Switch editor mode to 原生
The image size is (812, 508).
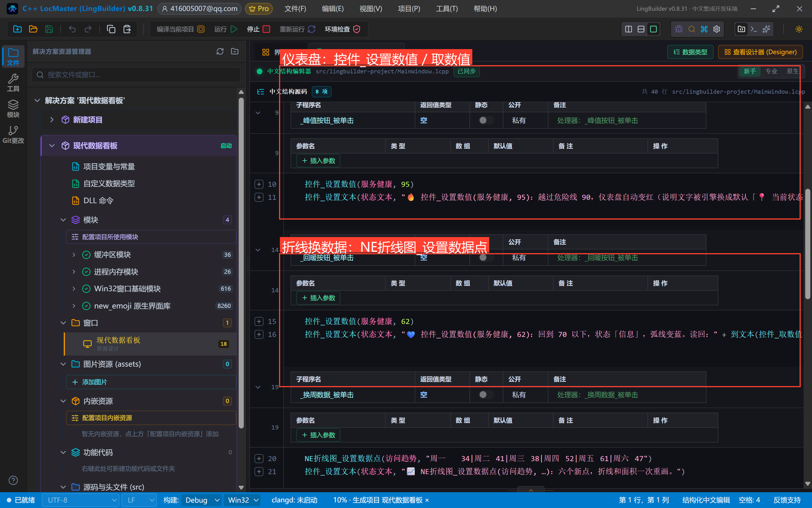point(793,71)
